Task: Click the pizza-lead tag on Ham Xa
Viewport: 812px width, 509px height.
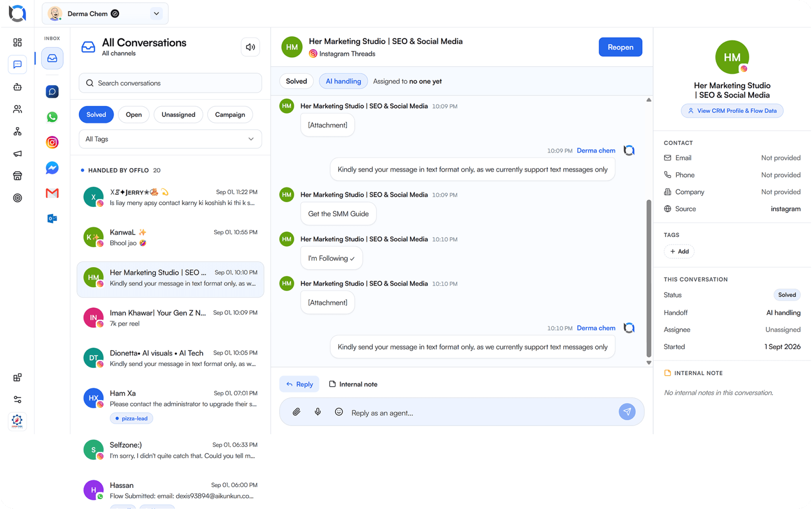Action: point(131,418)
